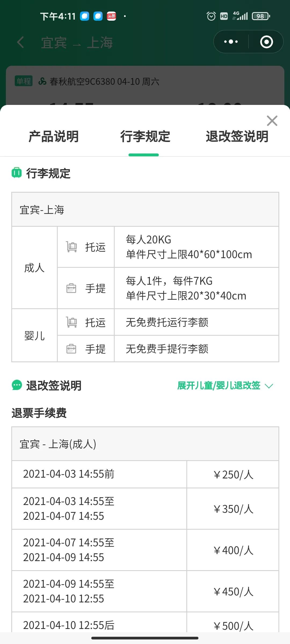Viewport: 290px width, 644px height.
Task: Tap the adult hand-carry briefcase icon
Action: coord(71,288)
